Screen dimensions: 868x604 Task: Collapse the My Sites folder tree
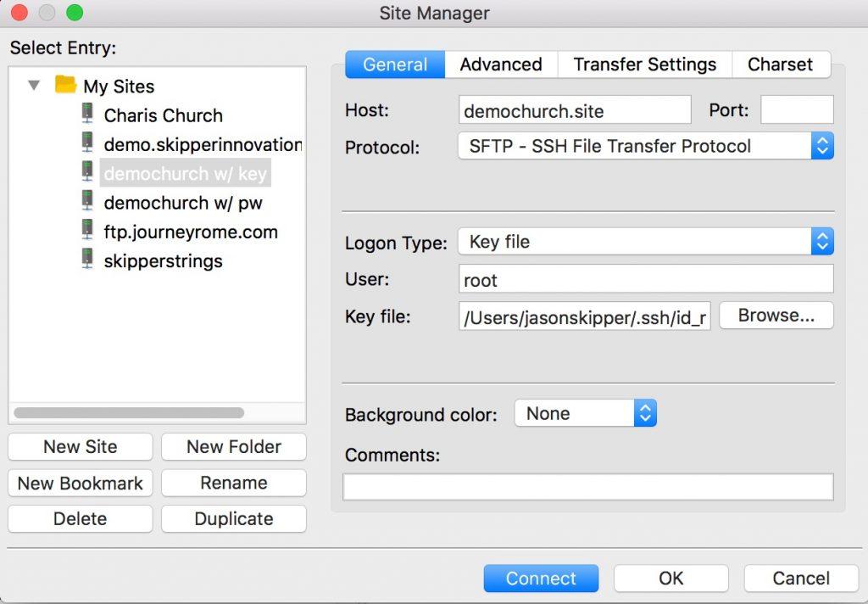point(34,86)
